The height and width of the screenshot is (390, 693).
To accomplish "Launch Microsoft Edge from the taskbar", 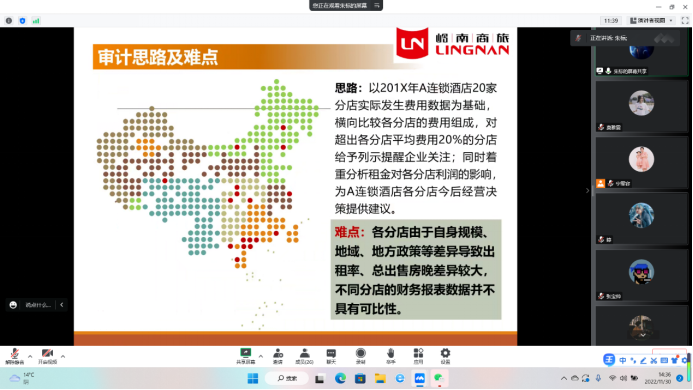I will (x=340, y=379).
